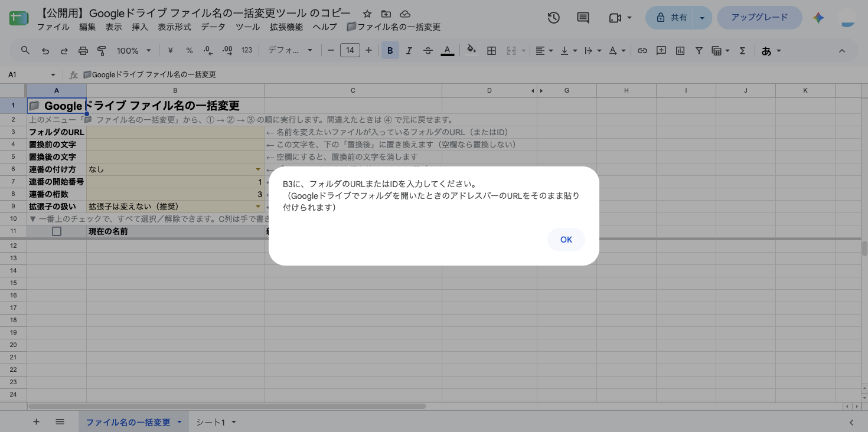The image size is (868, 432).
Task: Toggle bold formatting
Action: pos(390,51)
